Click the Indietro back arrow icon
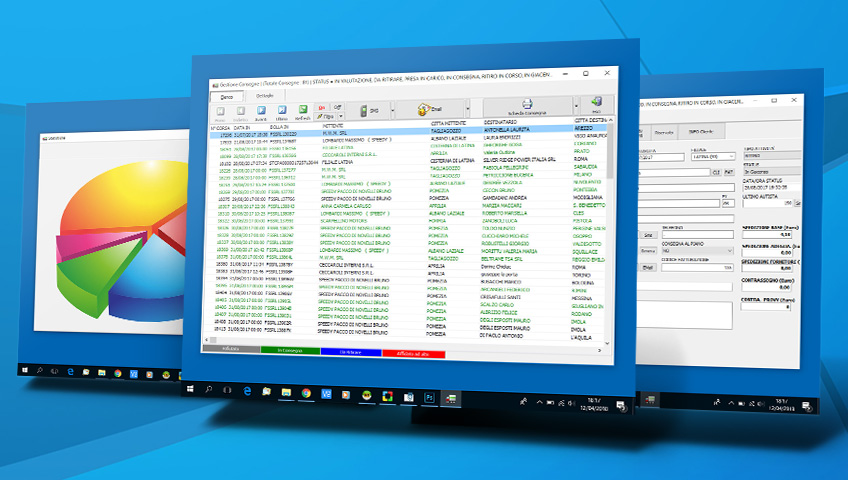Screen dimensions: 848x480 241,111
